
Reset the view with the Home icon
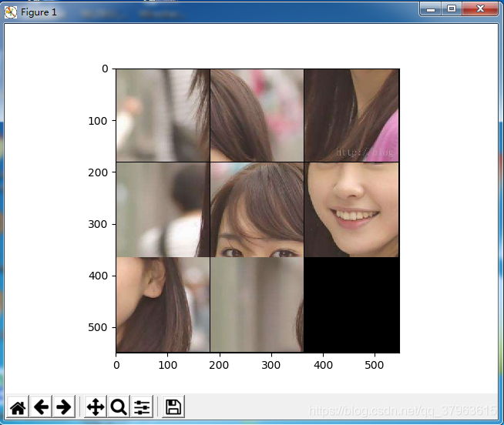[18, 407]
